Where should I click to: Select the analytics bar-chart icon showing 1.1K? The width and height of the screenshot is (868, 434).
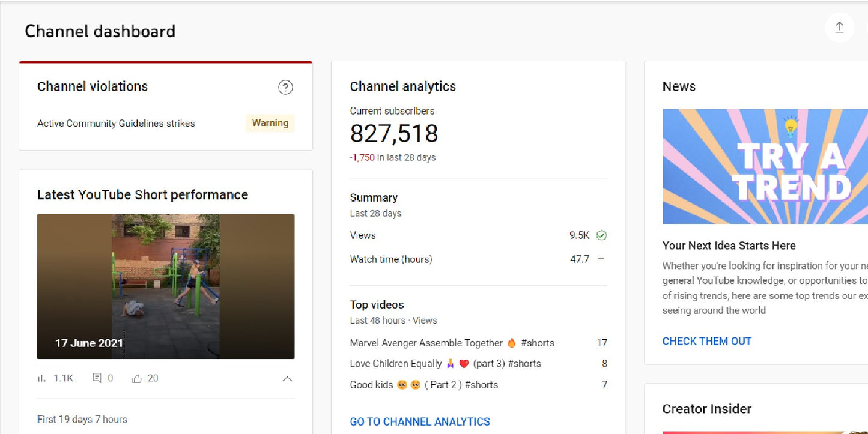[x=40, y=378]
